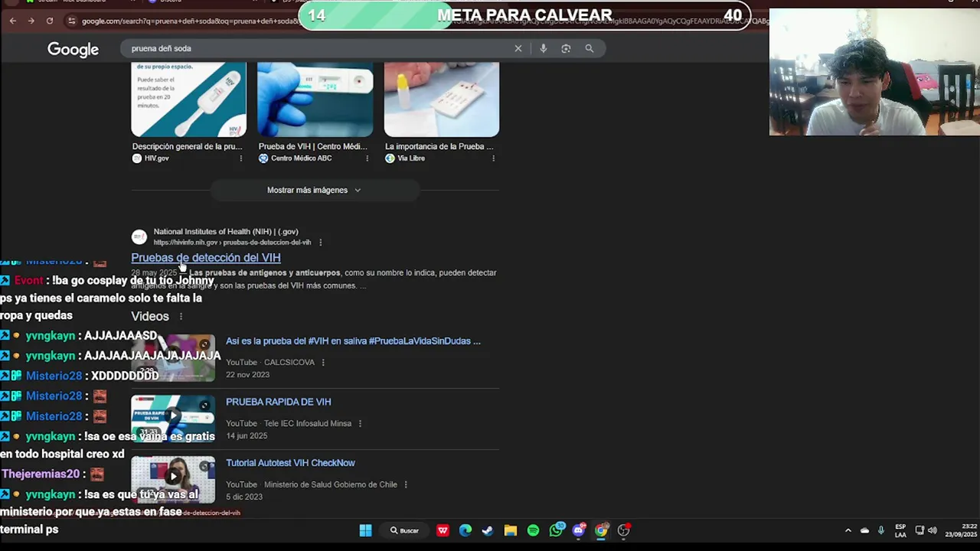Start voice search with microphone icon

click(543, 48)
